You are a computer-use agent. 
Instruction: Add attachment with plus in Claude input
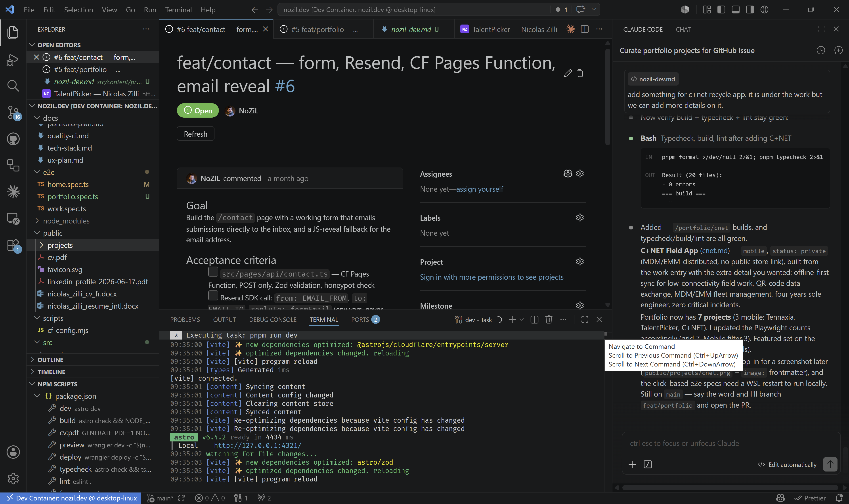[632, 464]
